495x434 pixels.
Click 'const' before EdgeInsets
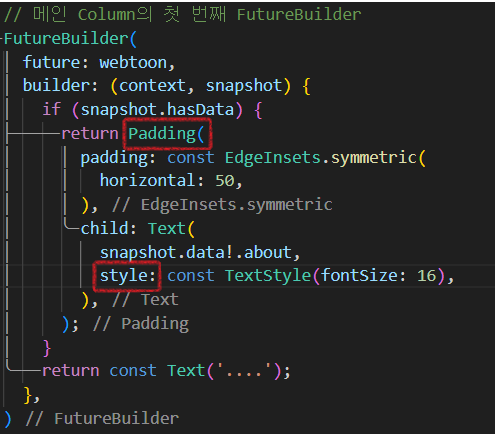coord(191,158)
